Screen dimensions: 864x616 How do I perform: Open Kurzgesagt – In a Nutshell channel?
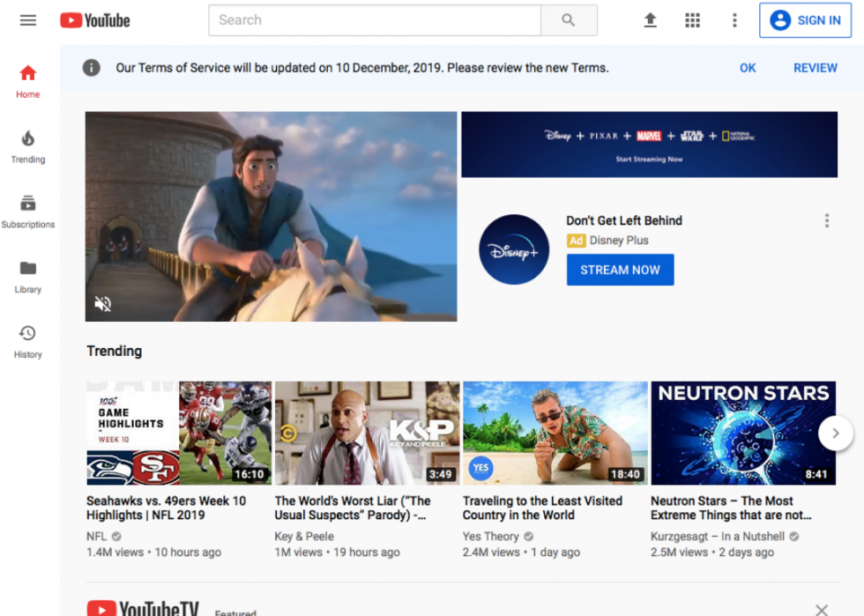(718, 536)
